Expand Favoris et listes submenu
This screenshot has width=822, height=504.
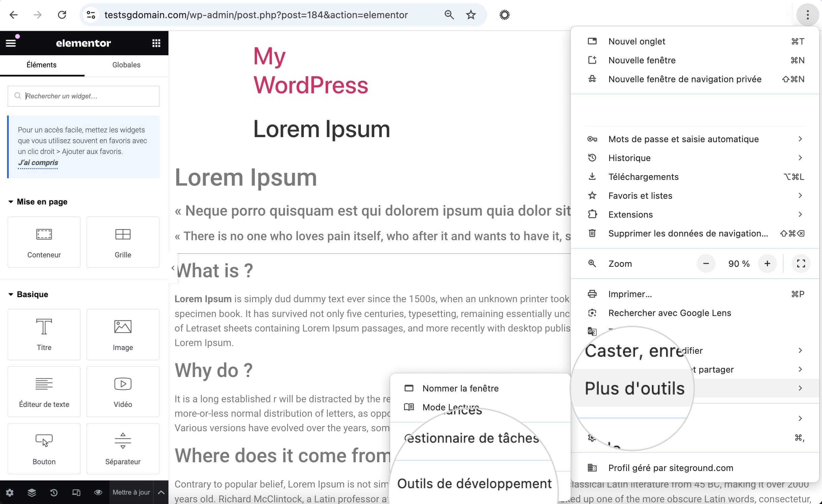[x=695, y=196]
